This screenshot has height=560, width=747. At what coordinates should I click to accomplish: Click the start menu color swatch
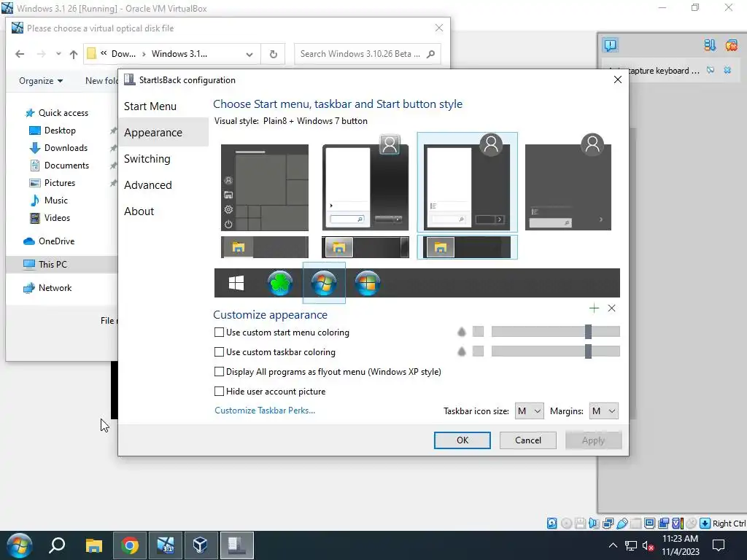478,332
